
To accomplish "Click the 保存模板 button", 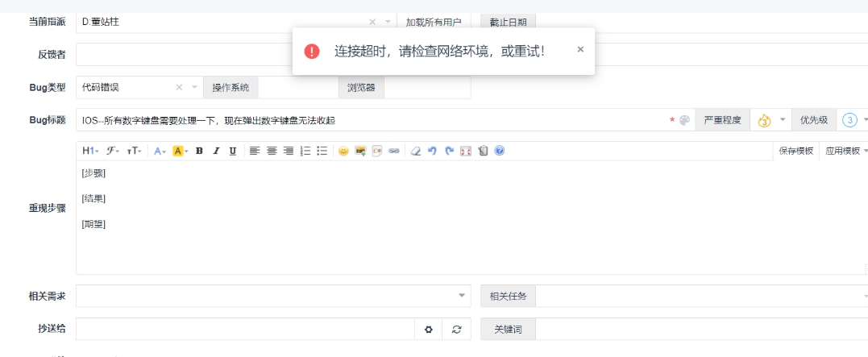I will point(796,152).
